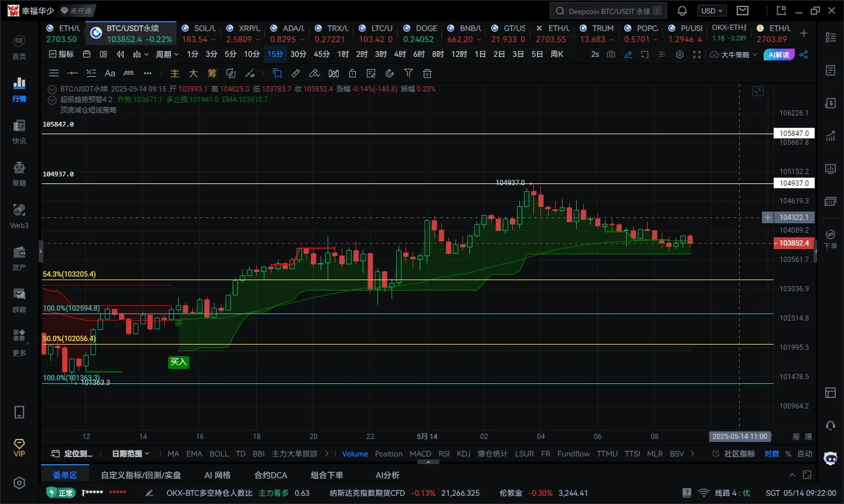Image resolution: width=844 pixels, height=504 pixels.
Task: Collapse the bottom panel with the up chevron
Action: point(792,475)
